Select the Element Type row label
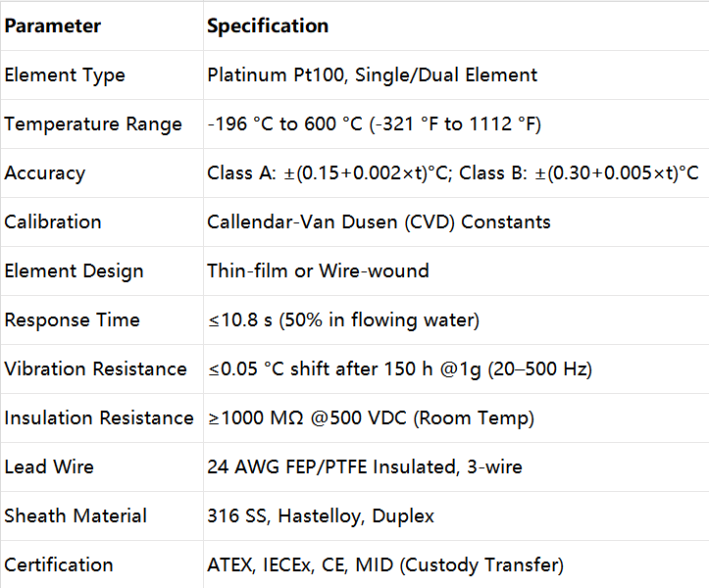The width and height of the screenshot is (709, 588). [65, 75]
